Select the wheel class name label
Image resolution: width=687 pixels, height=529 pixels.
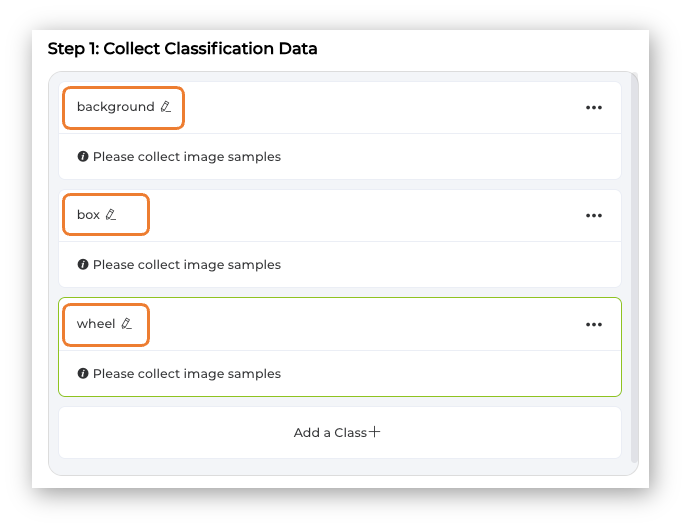pyautogui.click(x=96, y=324)
